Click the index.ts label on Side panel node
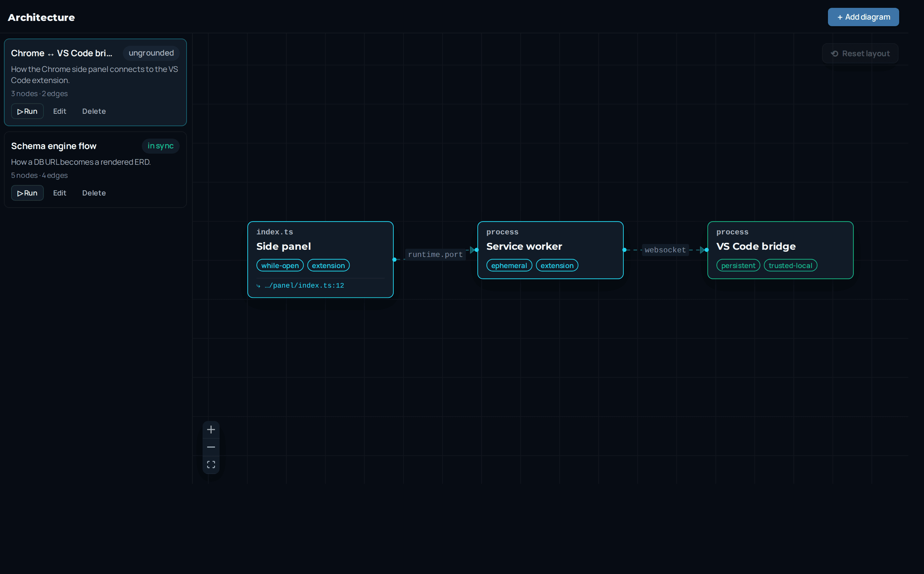 coord(275,232)
